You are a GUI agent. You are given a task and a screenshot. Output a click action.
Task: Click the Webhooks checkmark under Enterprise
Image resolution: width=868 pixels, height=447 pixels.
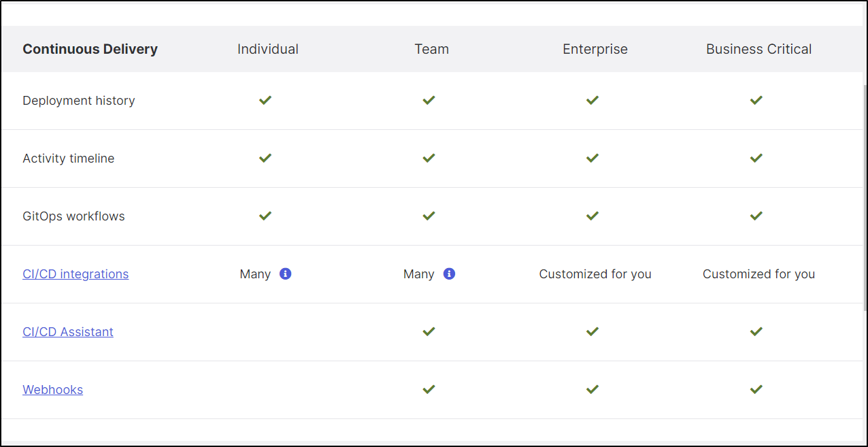(592, 389)
